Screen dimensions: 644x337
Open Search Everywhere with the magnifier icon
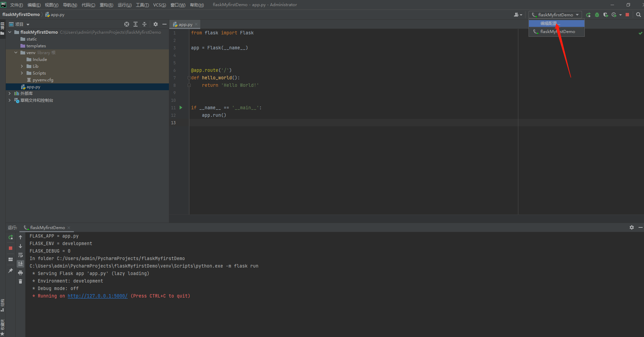[638, 15]
